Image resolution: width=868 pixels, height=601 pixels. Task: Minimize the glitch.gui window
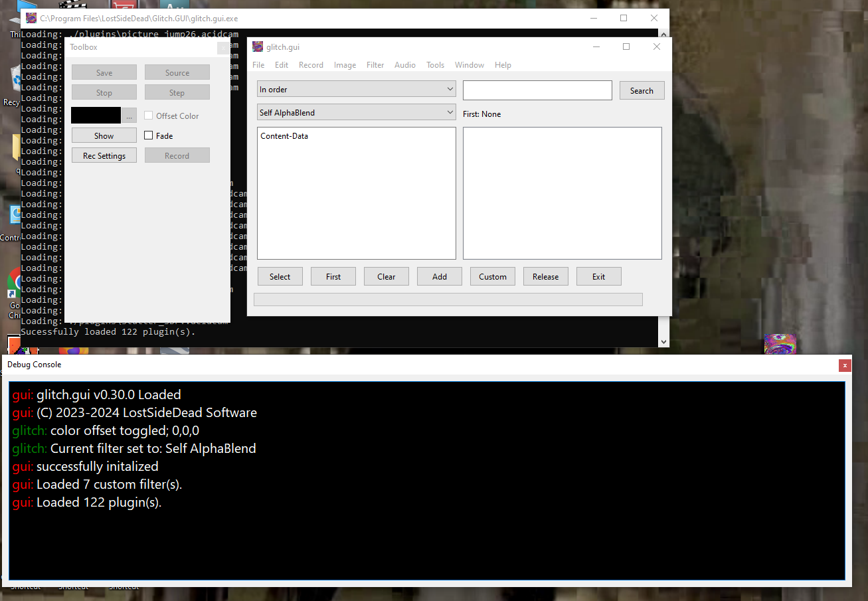596,46
